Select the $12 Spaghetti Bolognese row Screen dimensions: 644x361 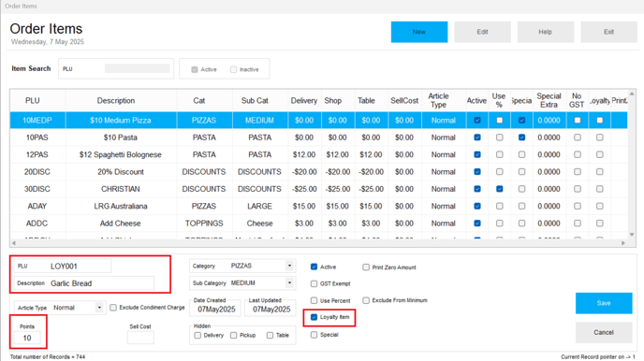coord(318,154)
